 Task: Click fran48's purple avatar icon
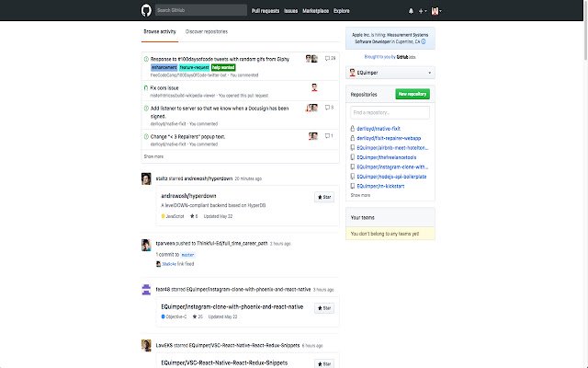click(x=146, y=289)
